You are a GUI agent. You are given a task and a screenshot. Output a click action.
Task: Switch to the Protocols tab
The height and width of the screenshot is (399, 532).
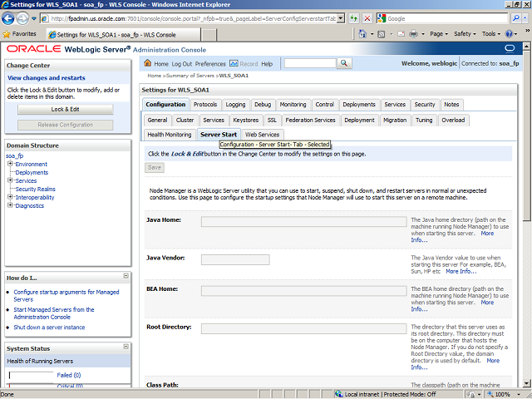205,105
